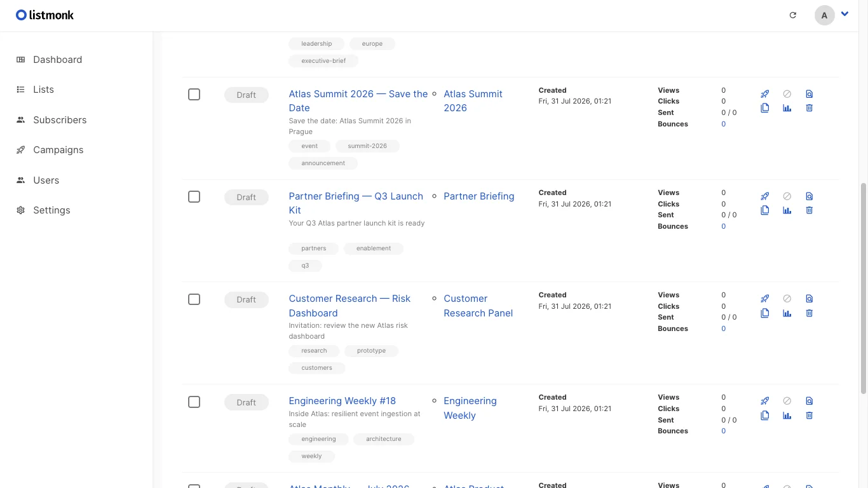Clone the Atlas Summit 2026 campaign

765,108
